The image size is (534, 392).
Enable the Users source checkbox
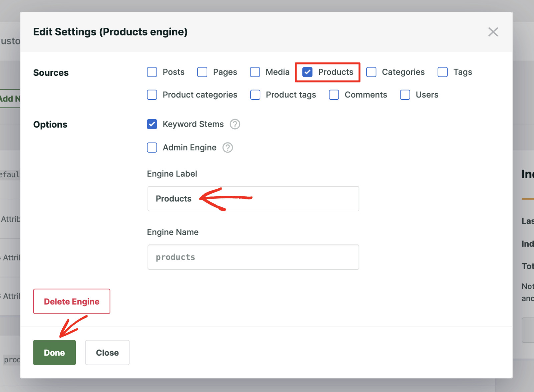coord(405,95)
